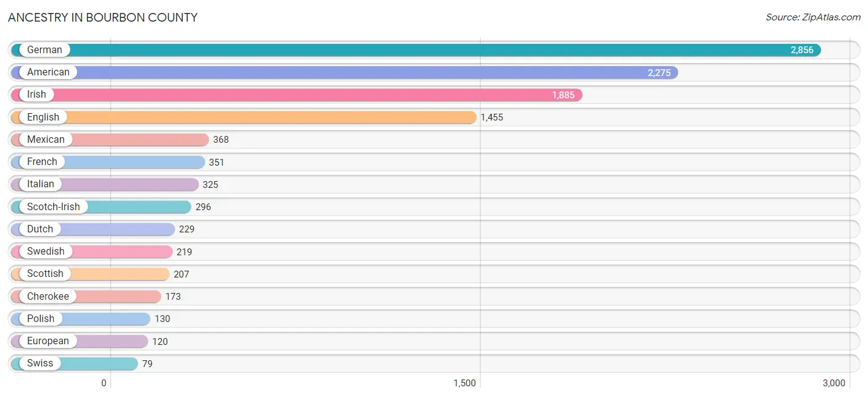Click the Scotch-Irish value 296

tap(203, 207)
